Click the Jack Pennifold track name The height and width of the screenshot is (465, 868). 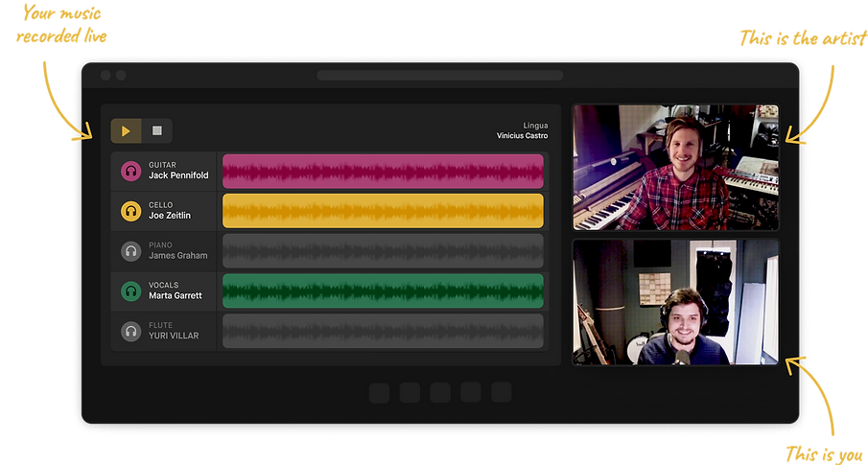(178, 175)
